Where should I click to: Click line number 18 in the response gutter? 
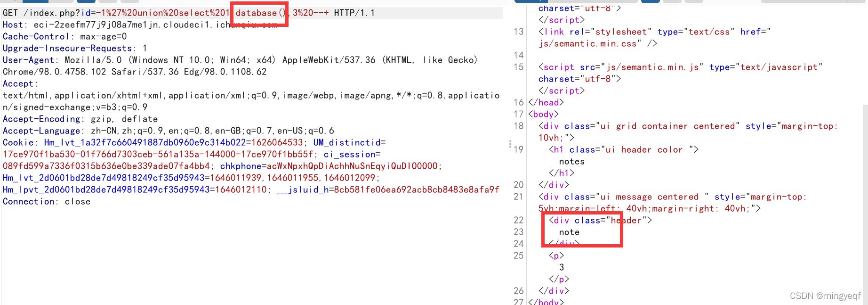tap(519, 126)
